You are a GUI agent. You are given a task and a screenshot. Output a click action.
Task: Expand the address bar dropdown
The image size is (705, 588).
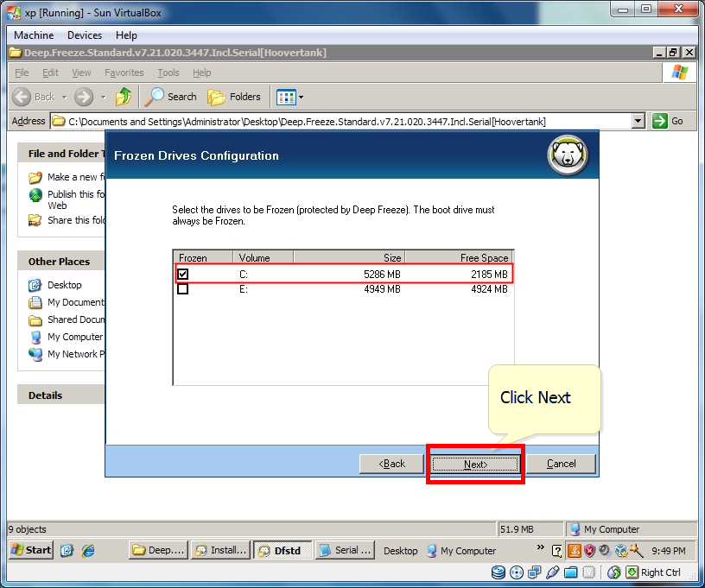tap(638, 121)
